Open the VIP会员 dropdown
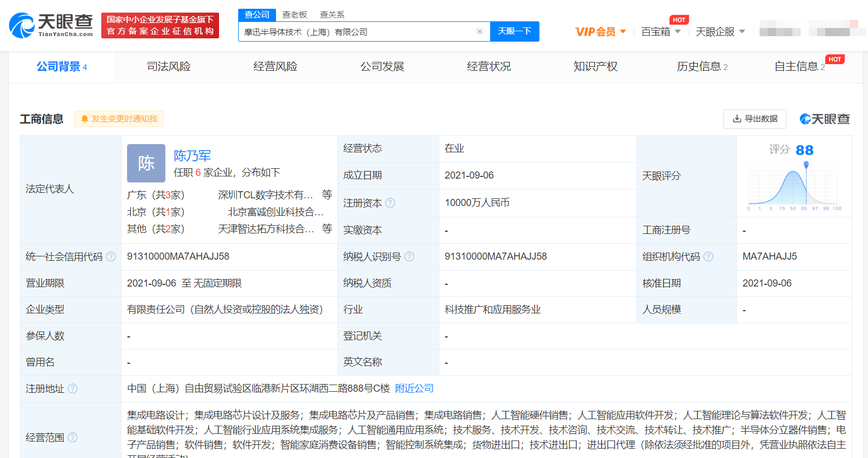Screen dimensions: 868x458 (x=600, y=32)
